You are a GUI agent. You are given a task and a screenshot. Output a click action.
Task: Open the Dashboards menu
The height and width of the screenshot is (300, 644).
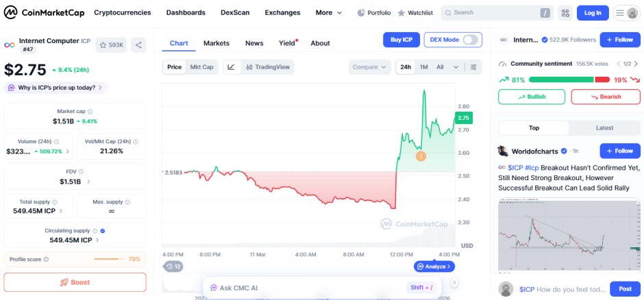(186, 13)
